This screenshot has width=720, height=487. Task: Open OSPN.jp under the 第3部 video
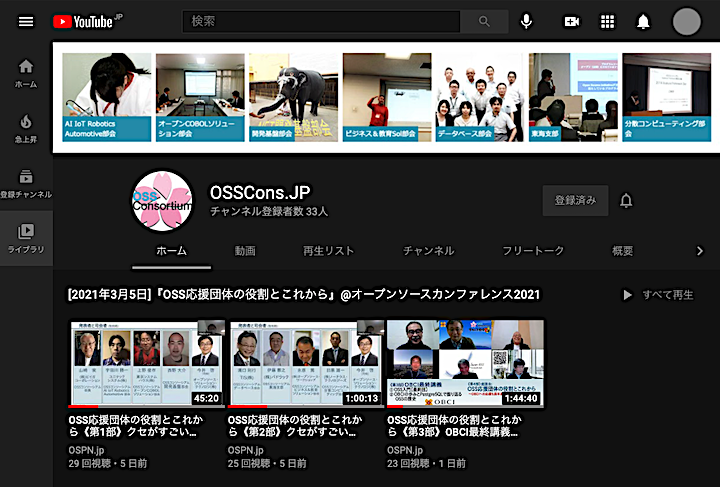(x=405, y=450)
